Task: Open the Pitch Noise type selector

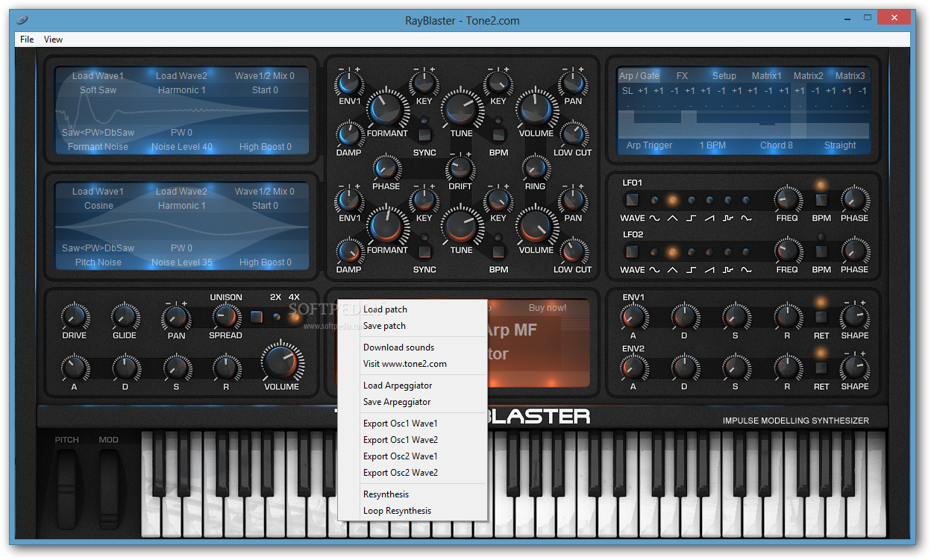Action: click(98, 262)
